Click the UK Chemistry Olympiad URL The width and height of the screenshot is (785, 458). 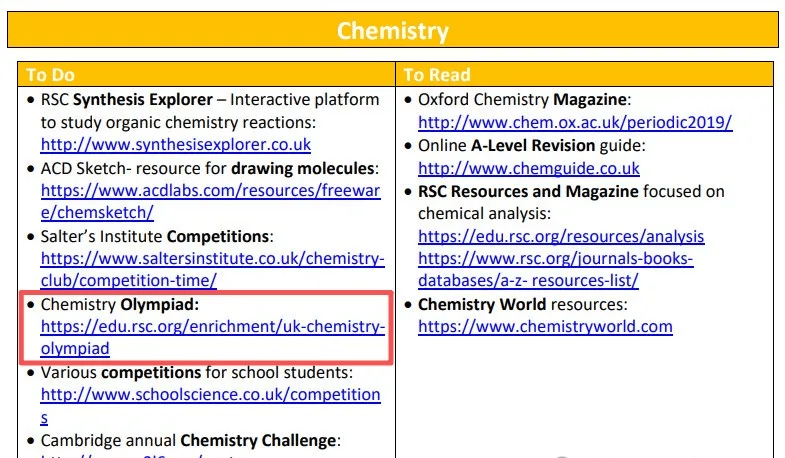click(x=212, y=327)
